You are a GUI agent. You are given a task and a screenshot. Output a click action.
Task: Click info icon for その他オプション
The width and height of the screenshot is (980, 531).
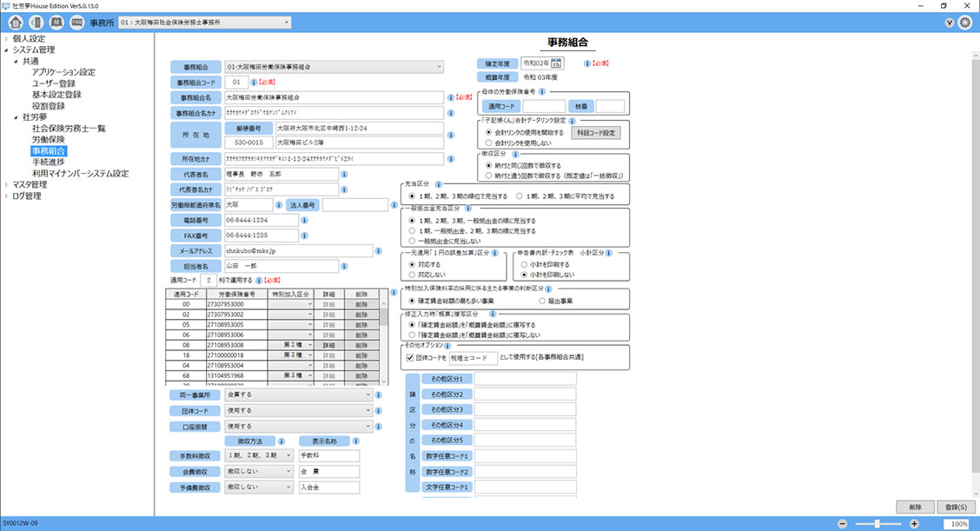click(447, 346)
